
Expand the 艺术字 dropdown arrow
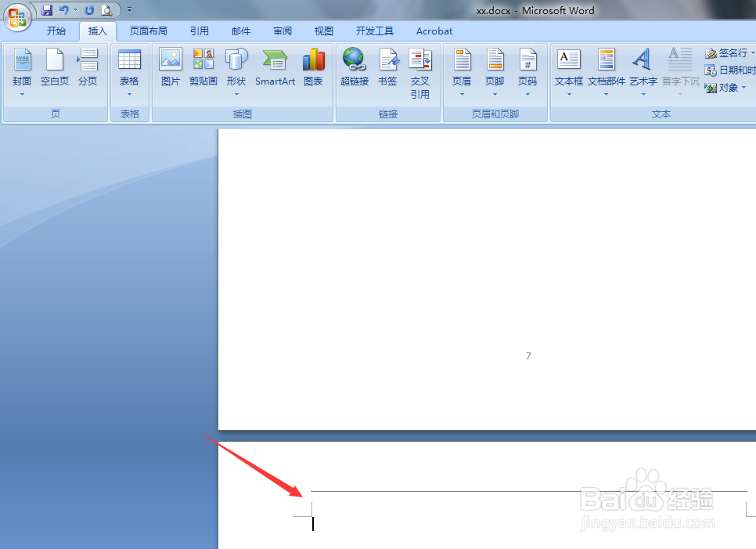[643, 95]
